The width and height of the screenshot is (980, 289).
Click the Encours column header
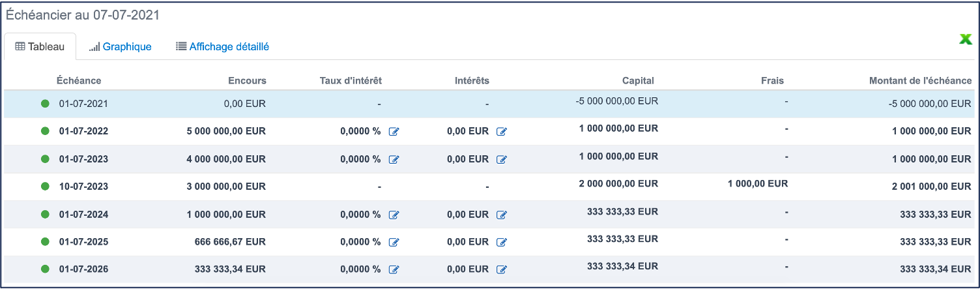click(247, 81)
